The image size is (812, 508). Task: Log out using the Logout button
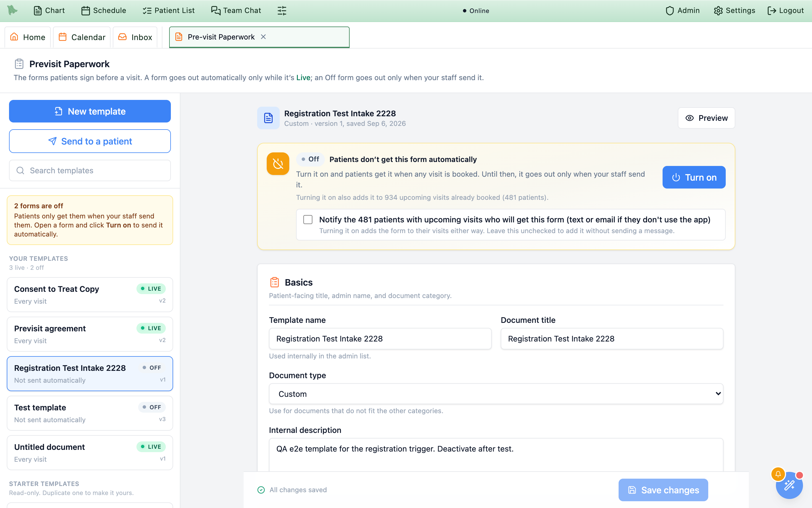pyautogui.click(x=785, y=10)
